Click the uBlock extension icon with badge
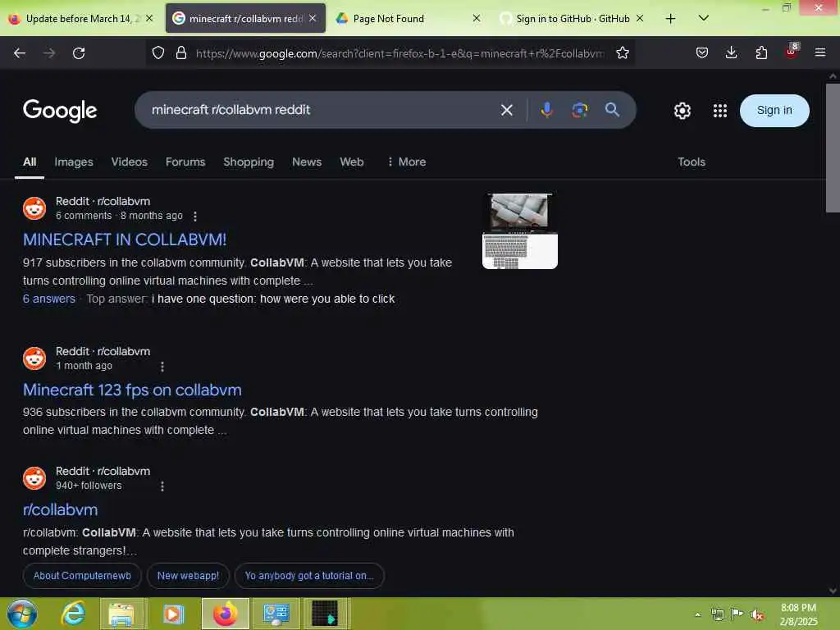The width and height of the screenshot is (840, 630). tap(792, 52)
